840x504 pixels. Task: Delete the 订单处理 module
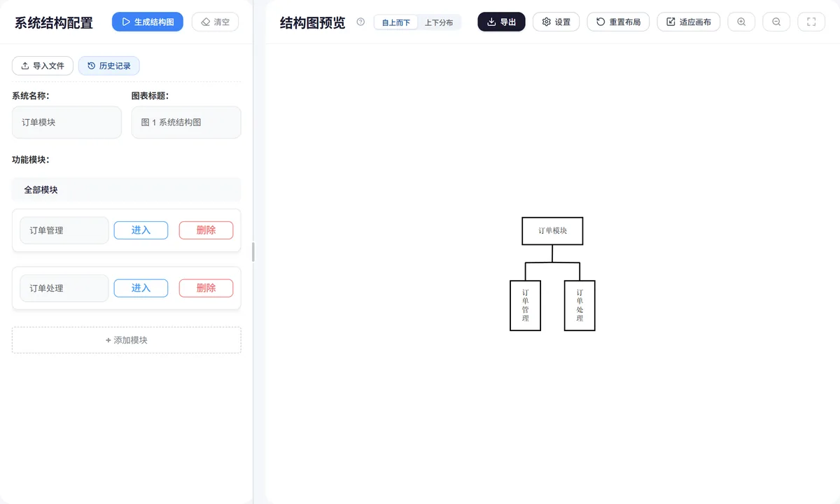coord(206,288)
